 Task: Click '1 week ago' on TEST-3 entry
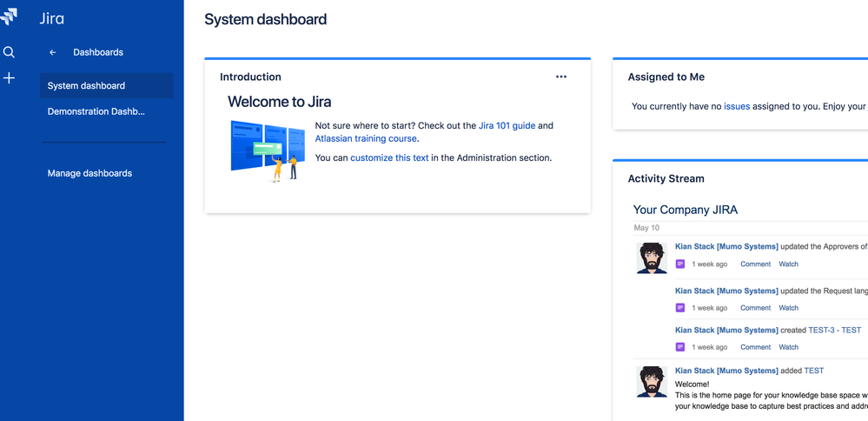pos(710,347)
